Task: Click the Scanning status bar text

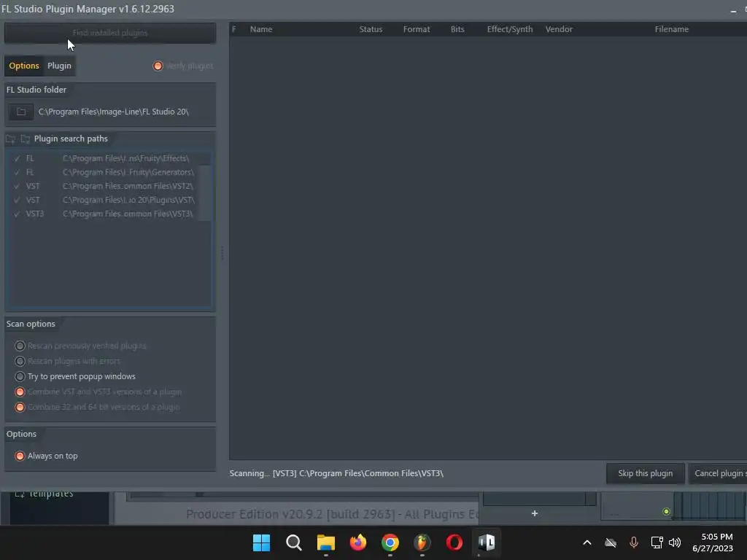Action: [336, 473]
